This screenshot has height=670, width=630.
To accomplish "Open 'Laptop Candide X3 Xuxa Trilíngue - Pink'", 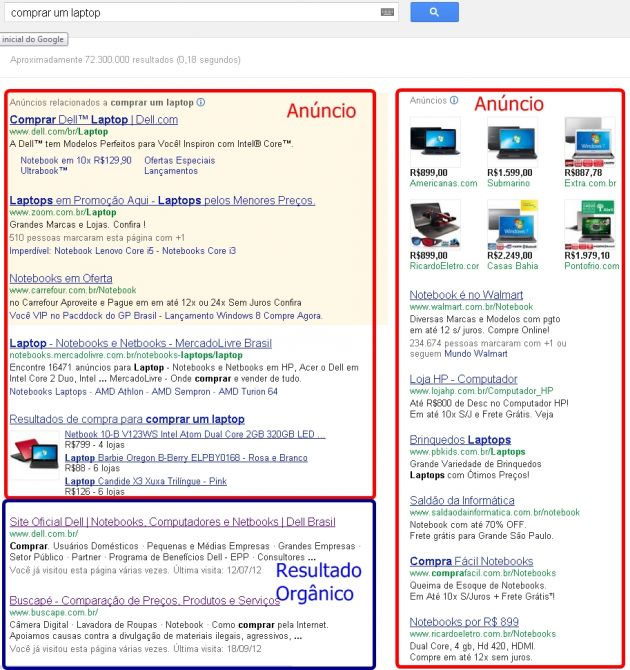I will pyautogui.click(x=145, y=481).
